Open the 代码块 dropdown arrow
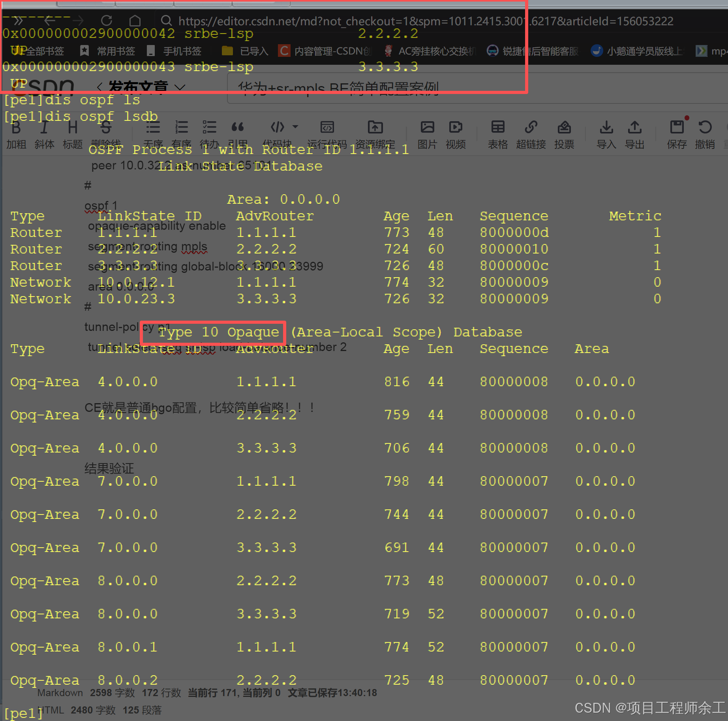Image resolution: width=728 pixels, height=721 pixels. coord(295,127)
